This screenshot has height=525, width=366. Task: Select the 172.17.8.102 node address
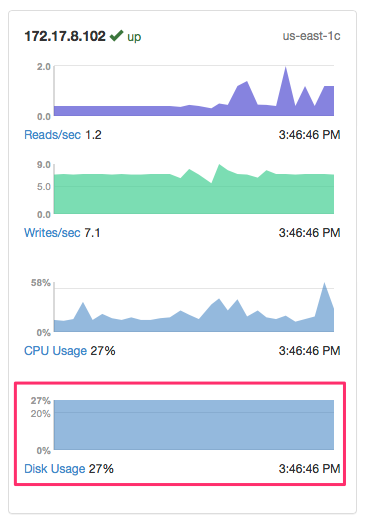(x=65, y=36)
